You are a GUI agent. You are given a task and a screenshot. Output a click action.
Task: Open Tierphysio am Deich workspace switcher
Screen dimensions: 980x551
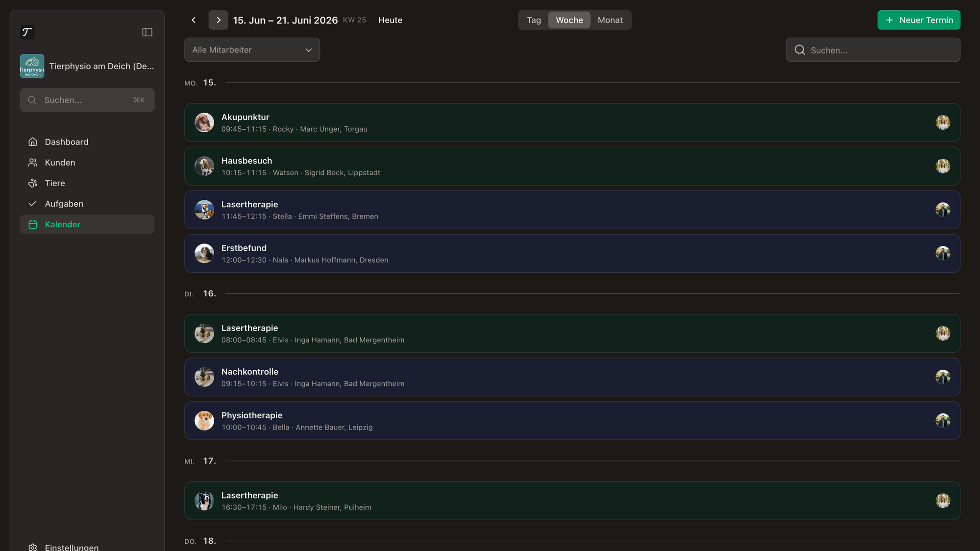87,66
